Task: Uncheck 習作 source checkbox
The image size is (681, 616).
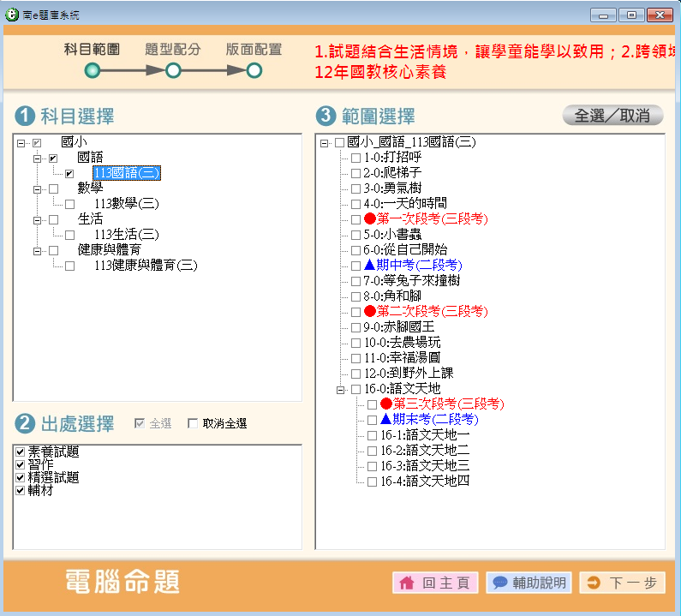Action: tap(20, 465)
